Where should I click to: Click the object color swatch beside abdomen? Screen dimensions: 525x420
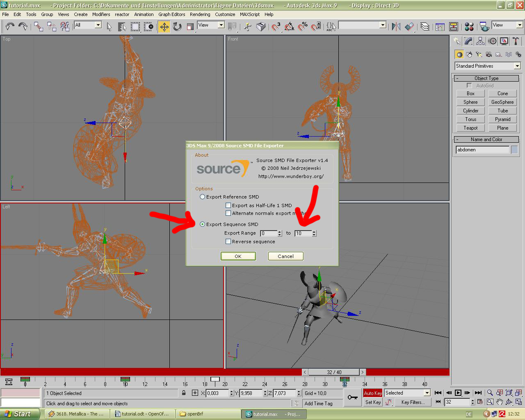[514, 150]
